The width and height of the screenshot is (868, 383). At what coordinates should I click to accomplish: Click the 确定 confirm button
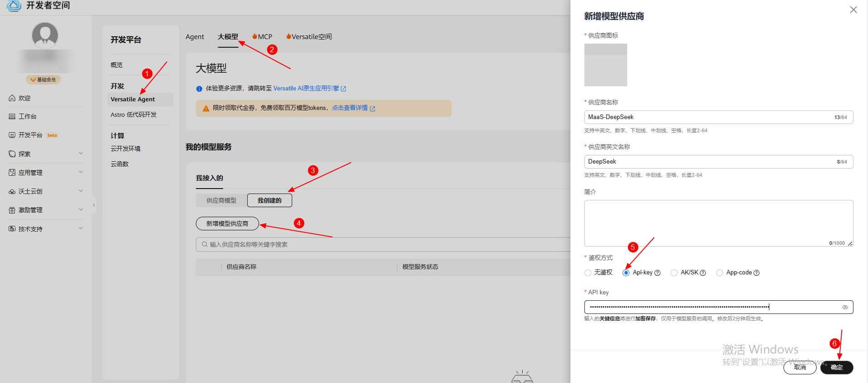(x=837, y=367)
